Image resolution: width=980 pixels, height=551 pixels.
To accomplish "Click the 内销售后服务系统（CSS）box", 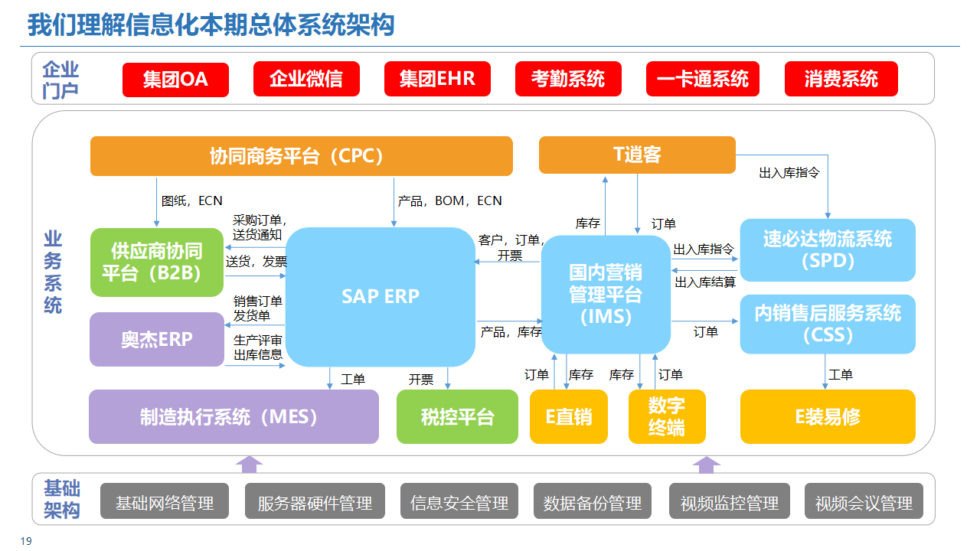I will pos(828,324).
